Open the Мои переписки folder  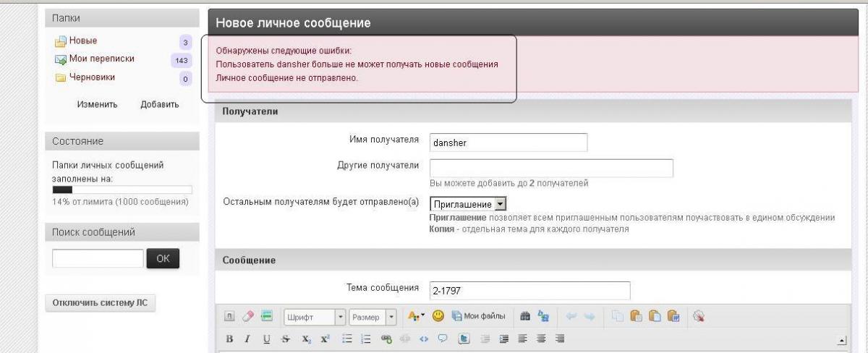point(101,59)
